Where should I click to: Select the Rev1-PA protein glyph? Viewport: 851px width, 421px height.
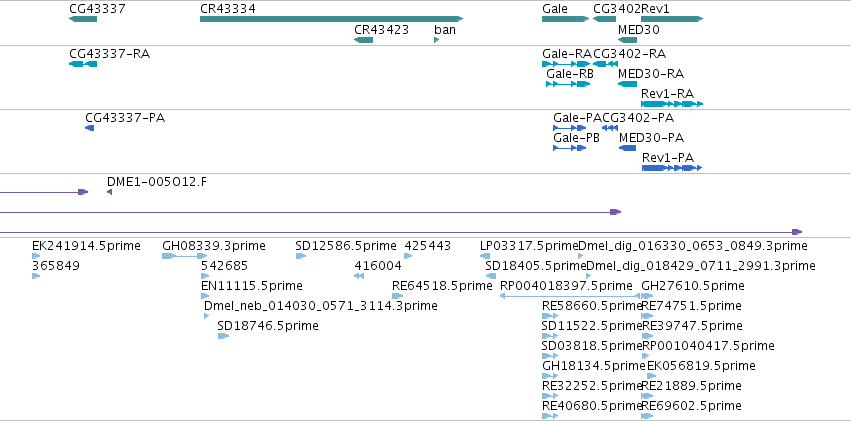[672, 168]
